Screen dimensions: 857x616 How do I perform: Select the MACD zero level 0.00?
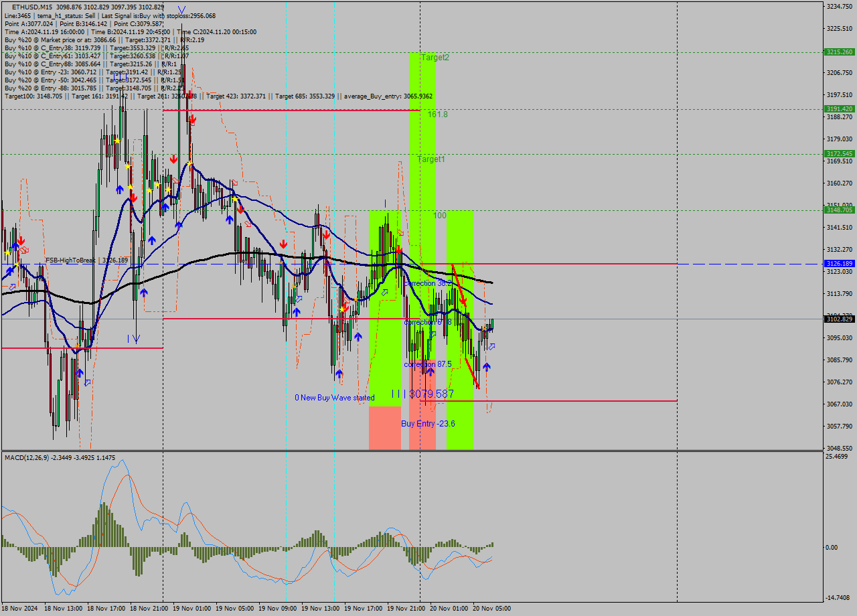point(833,547)
